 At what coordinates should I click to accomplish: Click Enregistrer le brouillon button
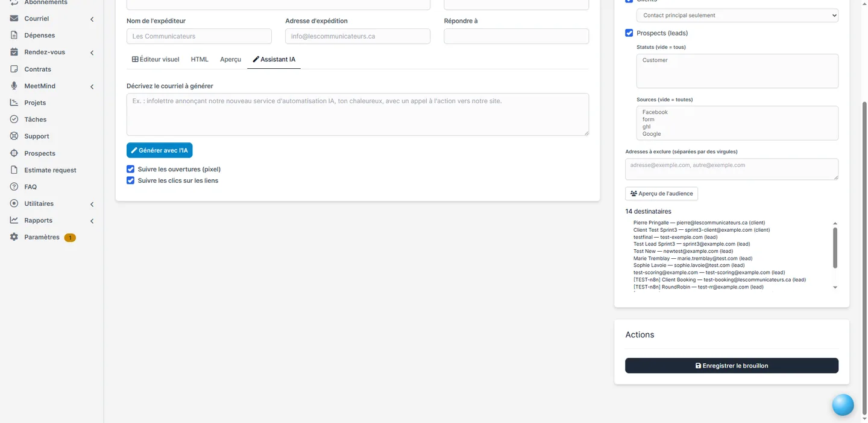(x=732, y=366)
